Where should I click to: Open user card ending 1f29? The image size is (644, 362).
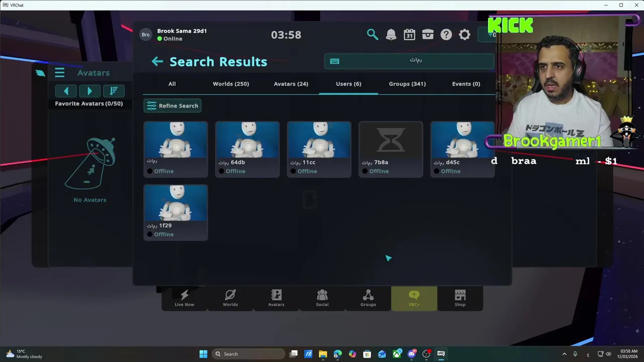point(176,213)
